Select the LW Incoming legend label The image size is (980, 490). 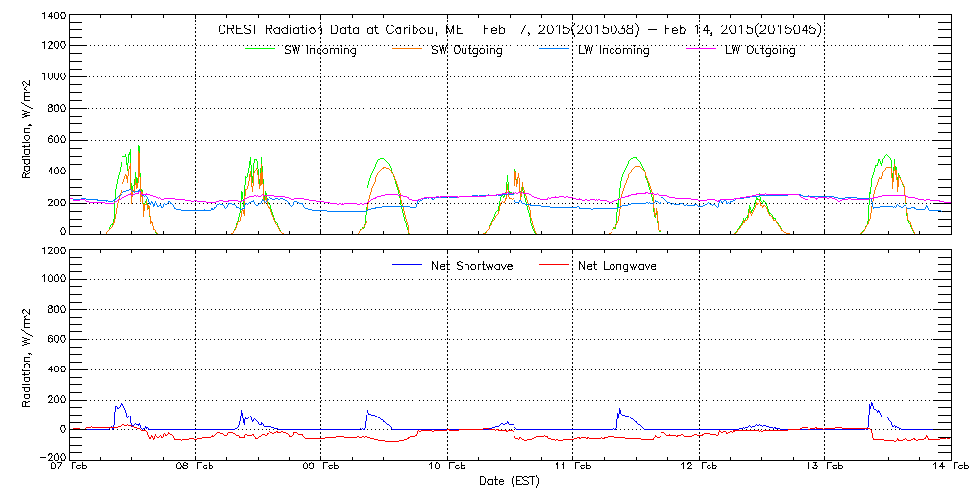613,50
